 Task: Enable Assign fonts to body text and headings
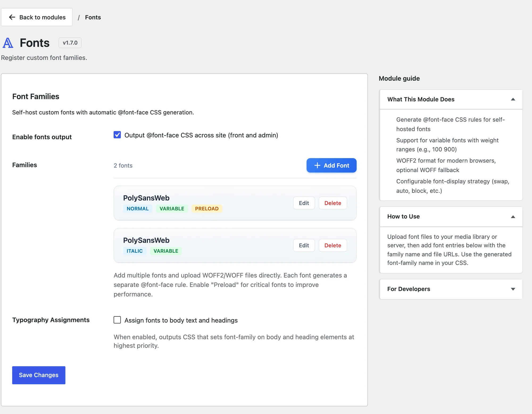click(117, 320)
